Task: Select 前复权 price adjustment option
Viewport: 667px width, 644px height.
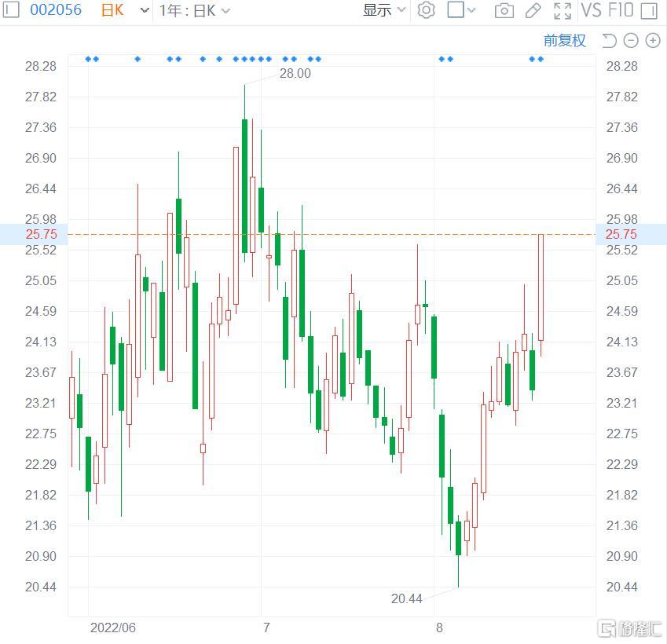Action: [x=565, y=40]
